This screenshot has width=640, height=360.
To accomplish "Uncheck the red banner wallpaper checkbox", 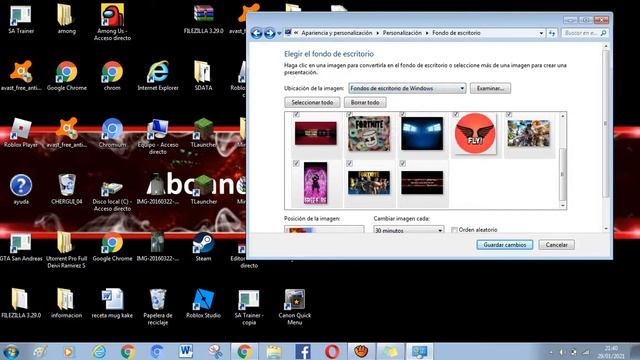I will tap(296, 115).
